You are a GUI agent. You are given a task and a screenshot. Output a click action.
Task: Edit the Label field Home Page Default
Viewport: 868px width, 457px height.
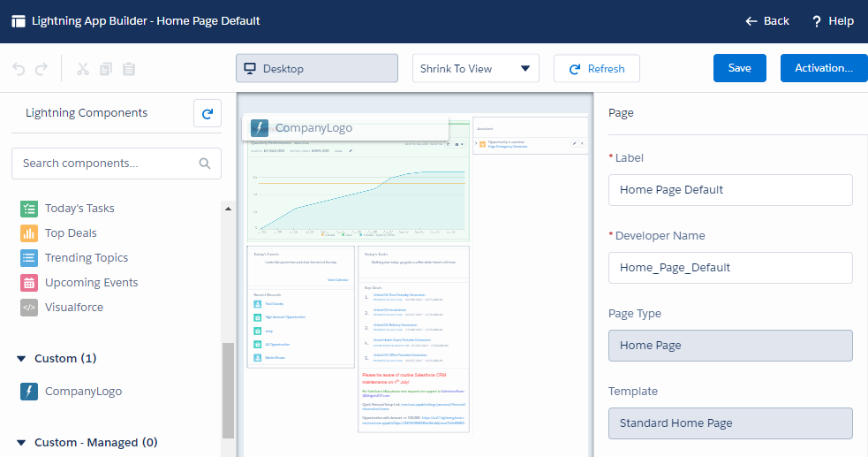tap(730, 190)
